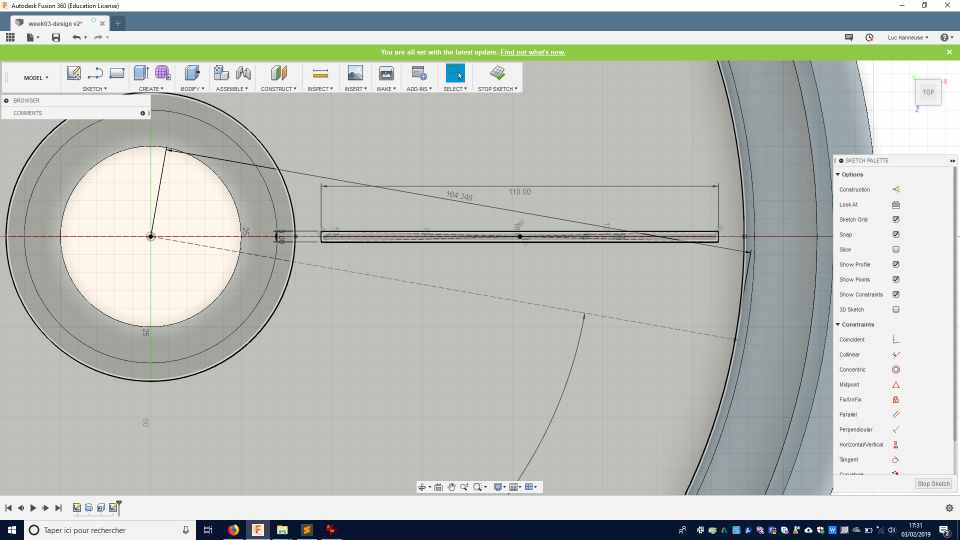
Task: Click the Offset Plane construct icon
Action: 279,73
